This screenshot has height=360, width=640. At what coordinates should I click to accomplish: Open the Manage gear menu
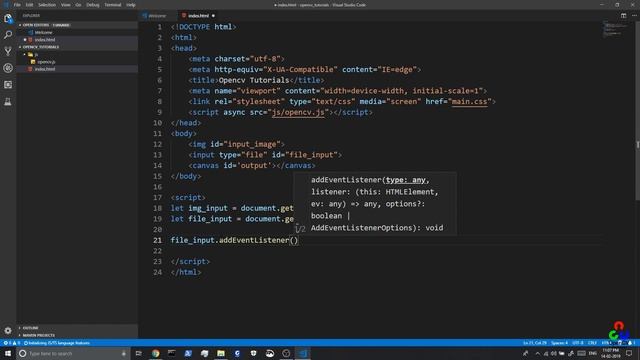[8, 330]
